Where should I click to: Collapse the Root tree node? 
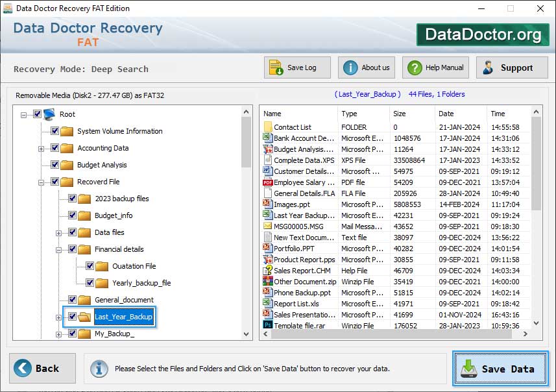click(x=24, y=115)
